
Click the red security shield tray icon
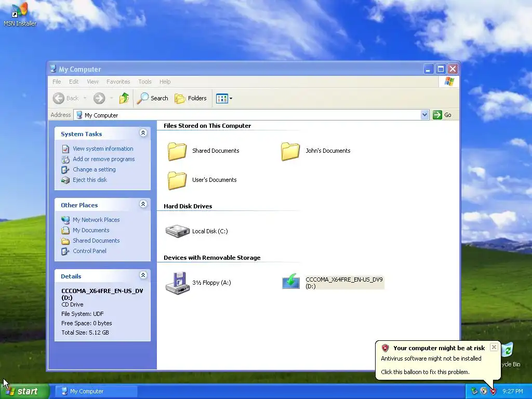494,391
